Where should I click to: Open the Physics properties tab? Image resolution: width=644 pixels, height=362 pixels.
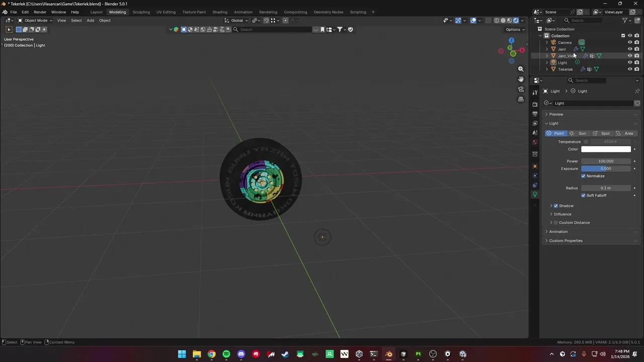click(x=535, y=175)
